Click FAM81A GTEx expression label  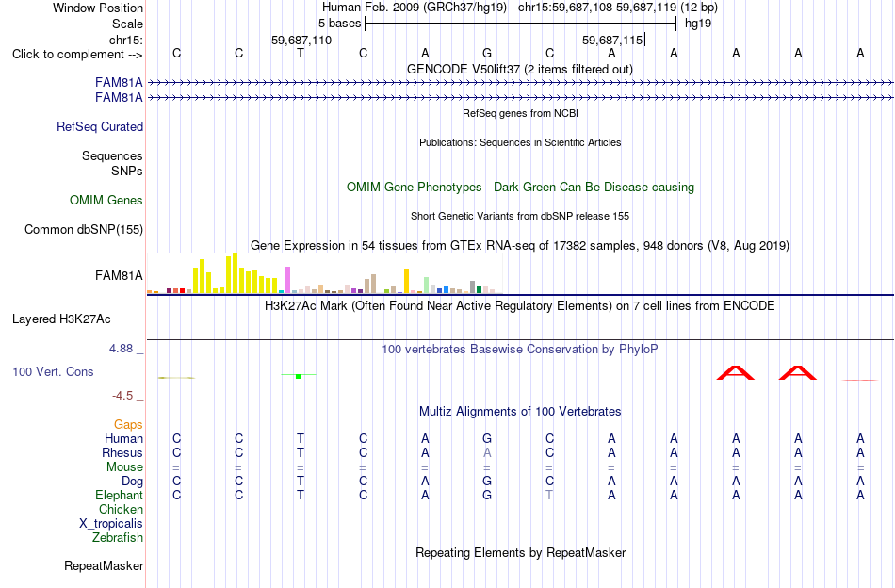[119, 276]
